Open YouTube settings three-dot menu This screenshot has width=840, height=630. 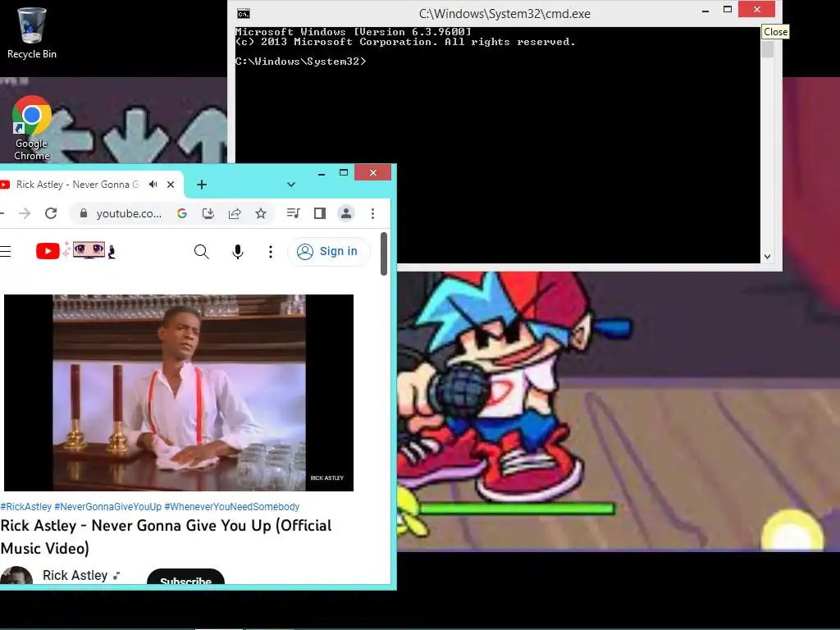(271, 252)
